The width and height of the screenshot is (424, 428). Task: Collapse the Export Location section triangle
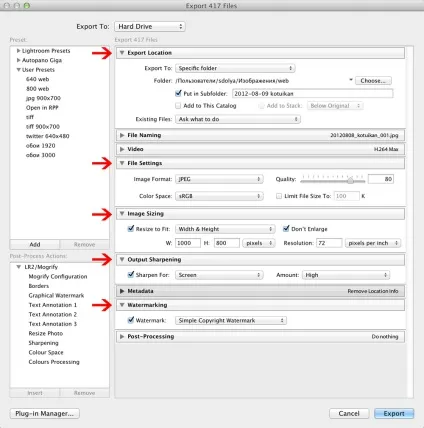[122, 53]
